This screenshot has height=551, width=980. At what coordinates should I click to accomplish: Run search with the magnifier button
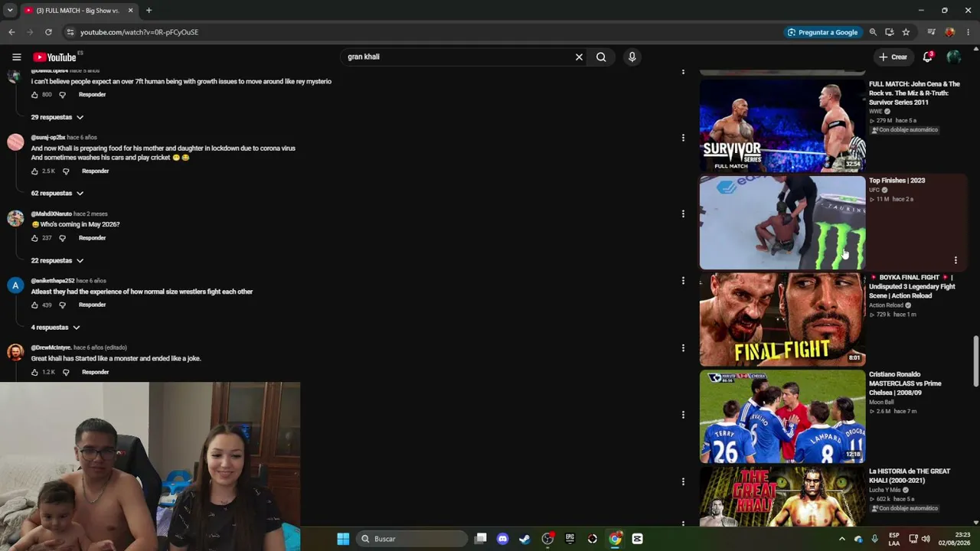[x=601, y=57]
